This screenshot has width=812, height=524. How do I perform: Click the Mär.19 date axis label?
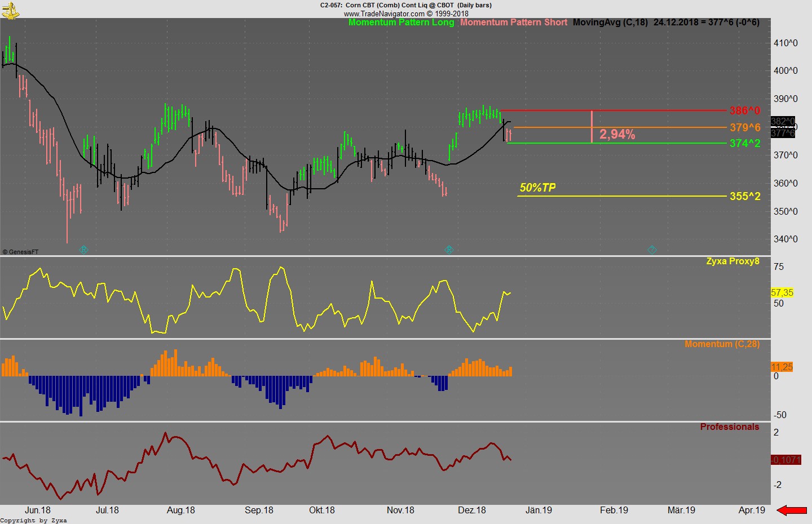tap(681, 510)
